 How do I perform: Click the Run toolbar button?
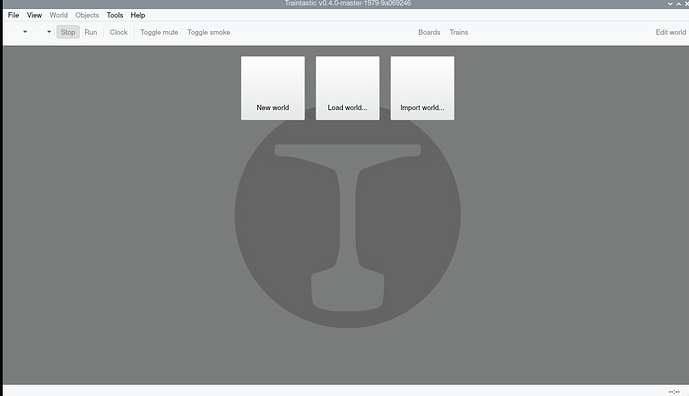pos(91,32)
